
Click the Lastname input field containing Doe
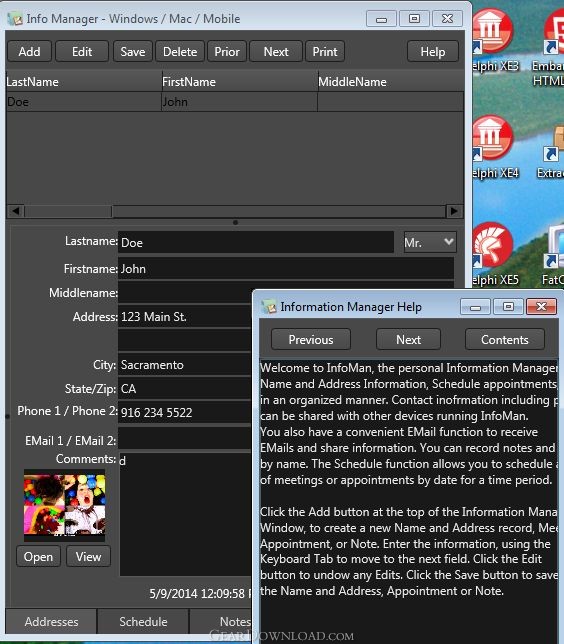(256, 242)
